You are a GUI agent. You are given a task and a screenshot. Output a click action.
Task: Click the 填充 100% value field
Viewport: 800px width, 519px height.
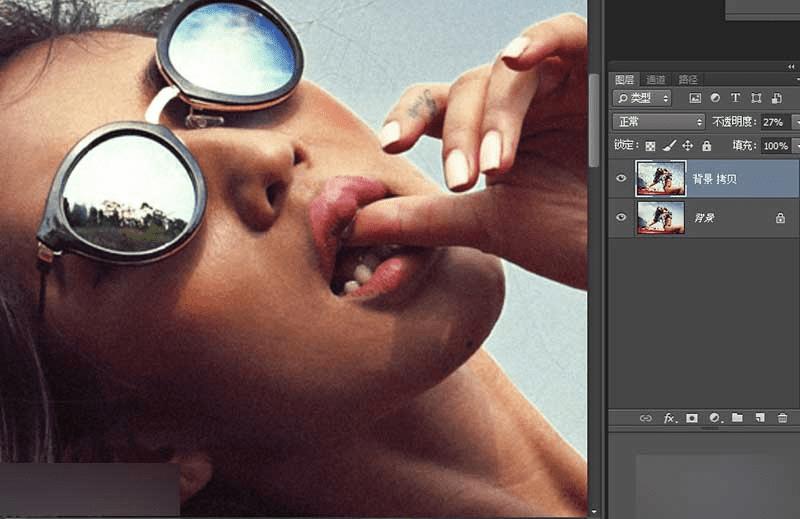tap(775, 146)
